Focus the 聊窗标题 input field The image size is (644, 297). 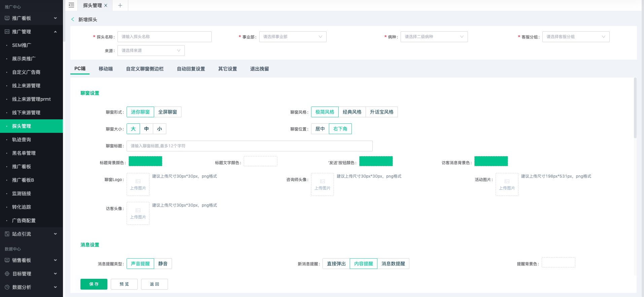[249, 146]
